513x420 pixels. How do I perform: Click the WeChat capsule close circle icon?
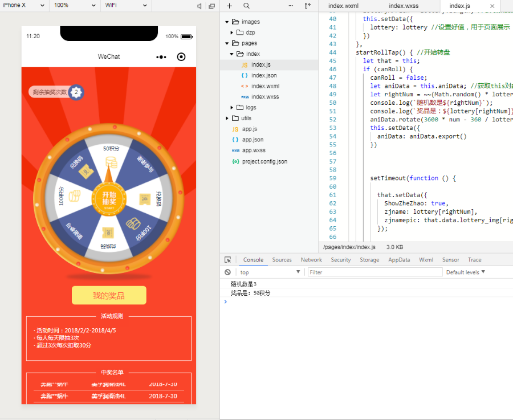coord(181,57)
